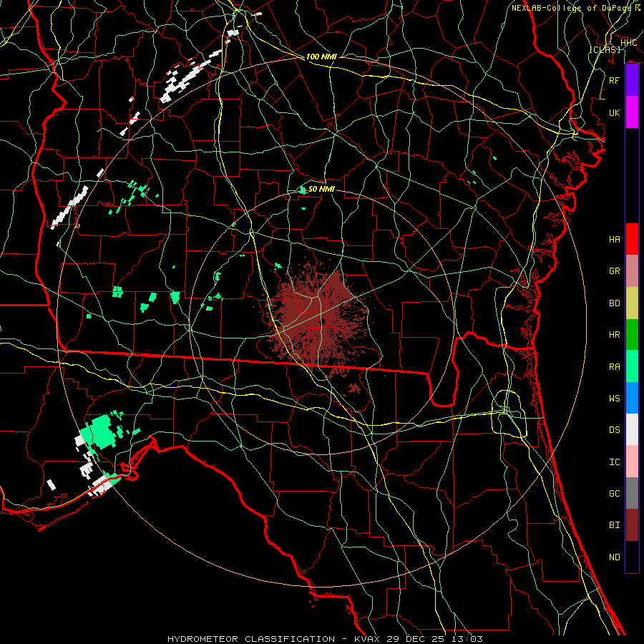Click the 'IC' legend label
The image size is (644, 644).
pyautogui.click(x=615, y=462)
